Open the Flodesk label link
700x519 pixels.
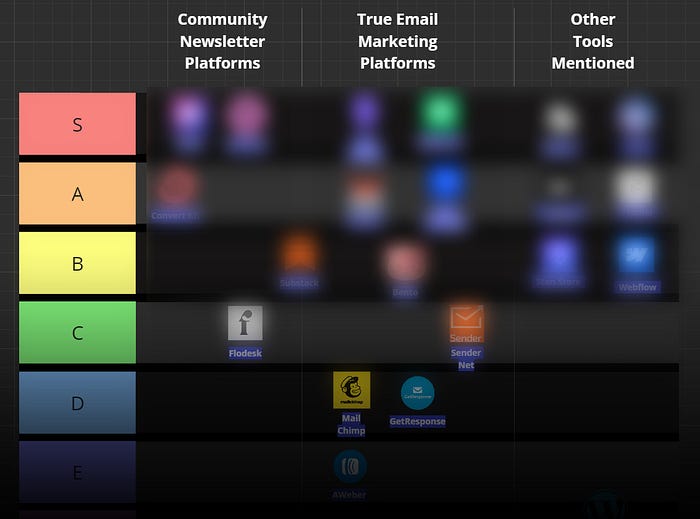(245, 353)
